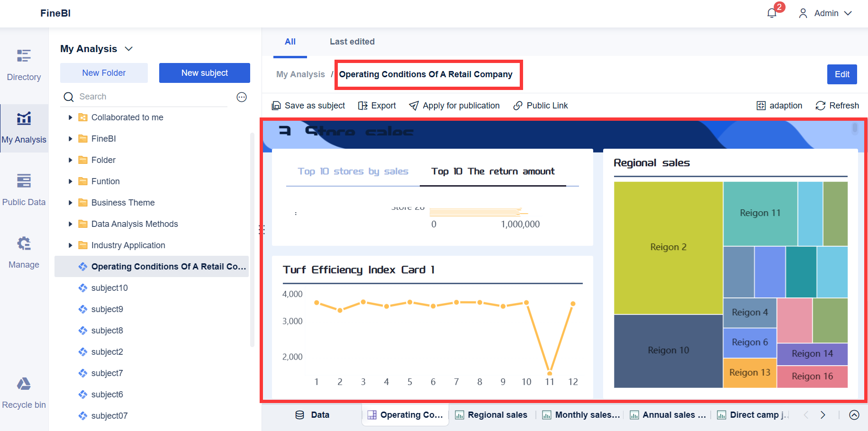This screenshot has width=868, height=431.
Task: Open the notification bell with badge
Action: tap(771, 13)
